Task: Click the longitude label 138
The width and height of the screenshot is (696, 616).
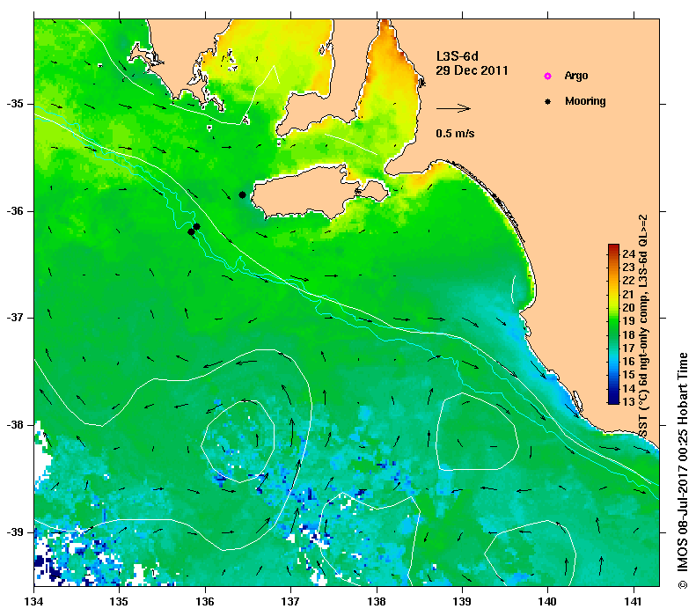Action: click(377, 602)
